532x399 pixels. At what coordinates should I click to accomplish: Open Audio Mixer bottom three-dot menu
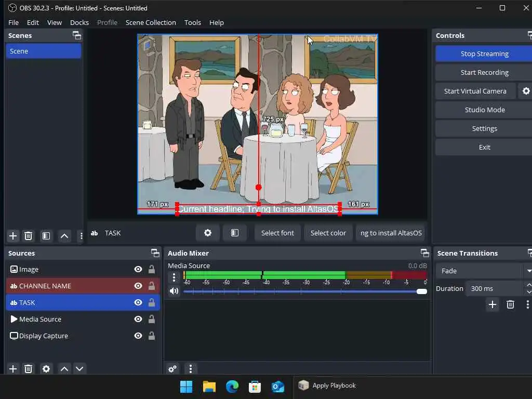(x=191, y=369)
